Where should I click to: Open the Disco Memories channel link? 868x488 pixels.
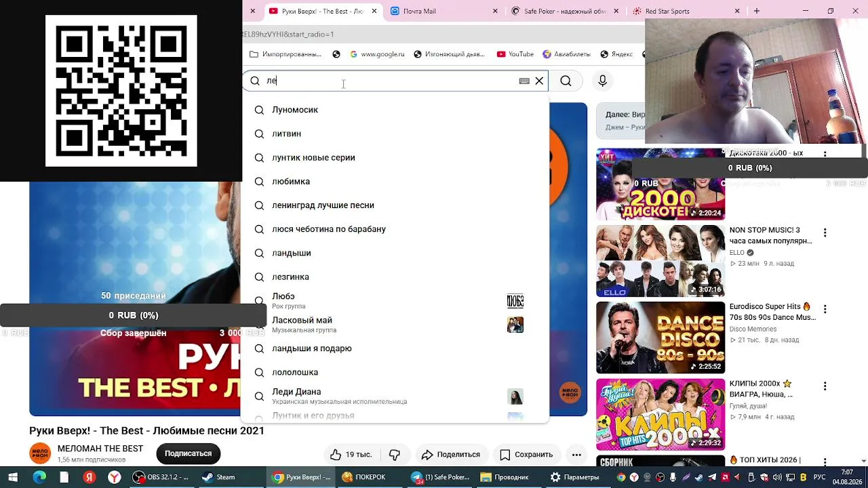pos(753,329)
